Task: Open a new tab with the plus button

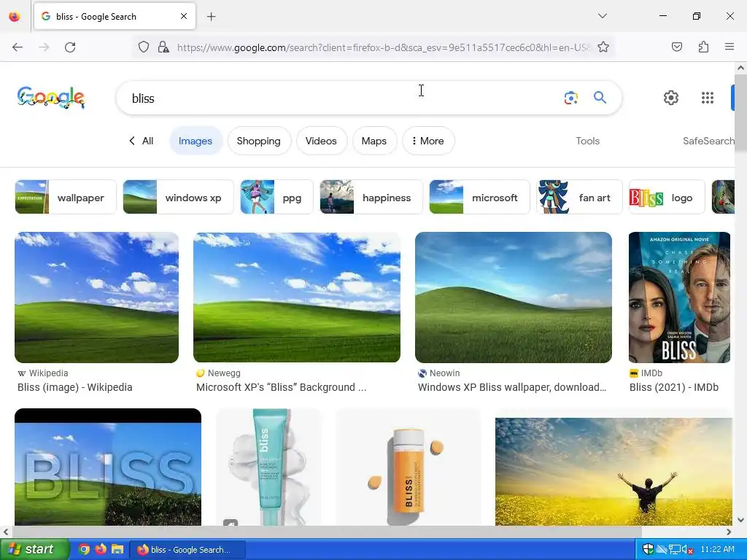Action: tap(211, 17)
